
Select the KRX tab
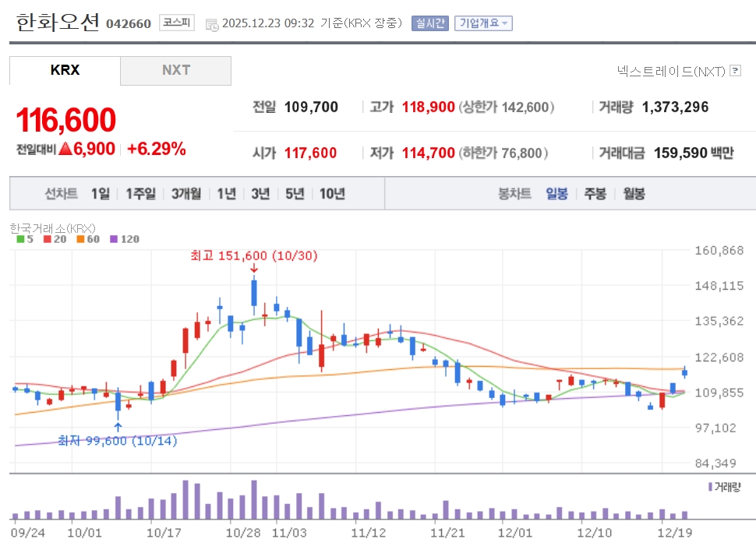[x=65, y=70]
